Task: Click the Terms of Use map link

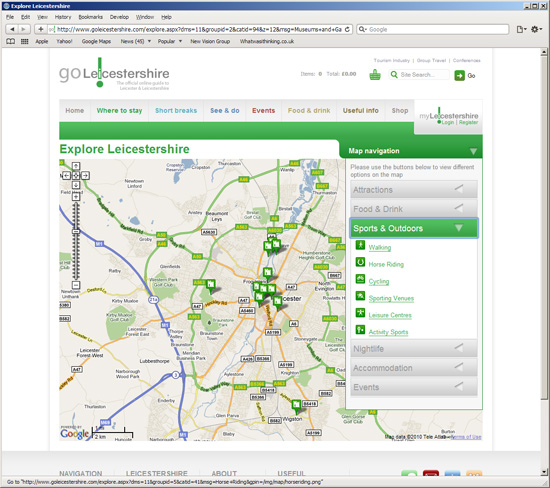Action: (x=466, y=437)
